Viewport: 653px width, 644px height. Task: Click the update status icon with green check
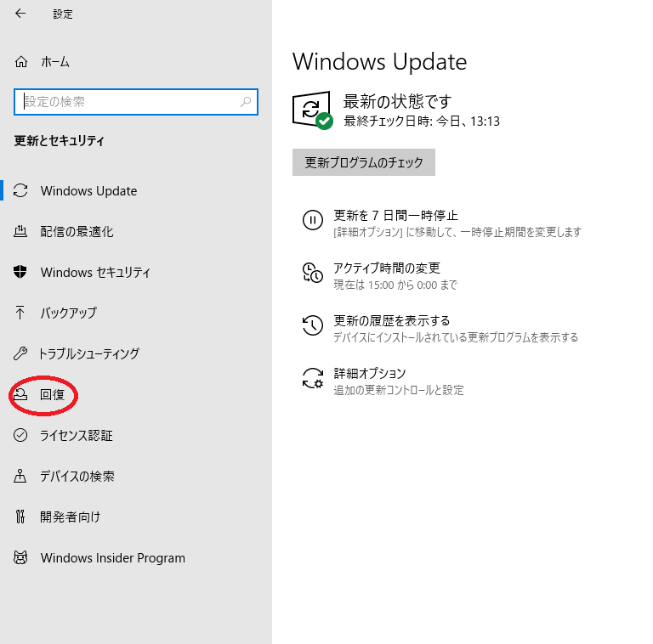click(x=312, y=110)
